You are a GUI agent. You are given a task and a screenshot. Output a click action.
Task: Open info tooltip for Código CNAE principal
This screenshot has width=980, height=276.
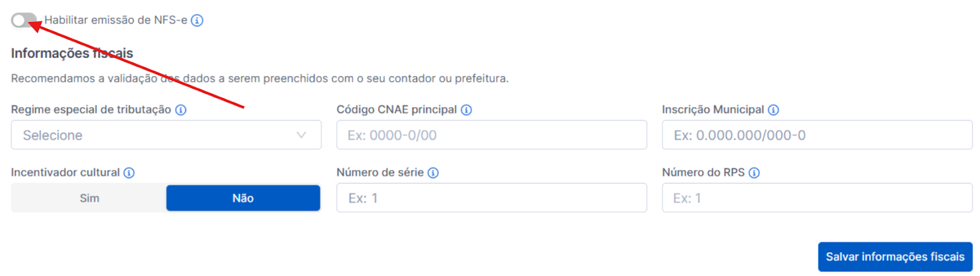coord(466,110)
